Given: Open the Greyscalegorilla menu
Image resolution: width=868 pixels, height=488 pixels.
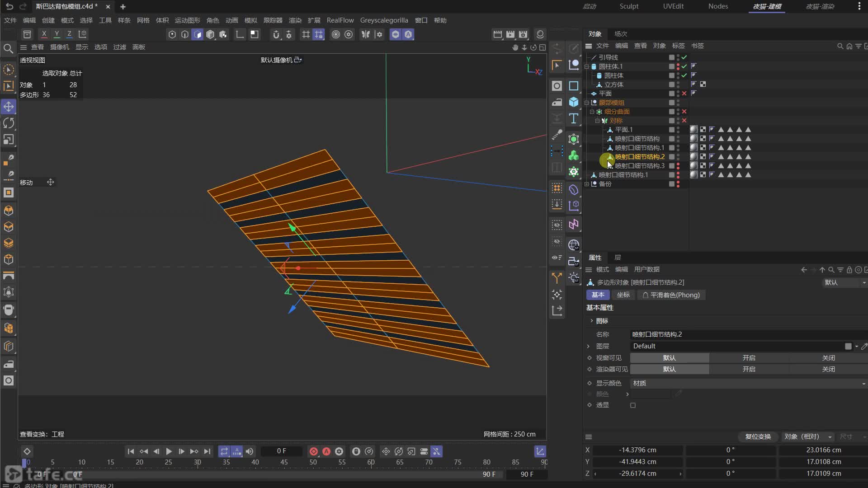Looking at the screenshot, I should (x=384, y=20).
